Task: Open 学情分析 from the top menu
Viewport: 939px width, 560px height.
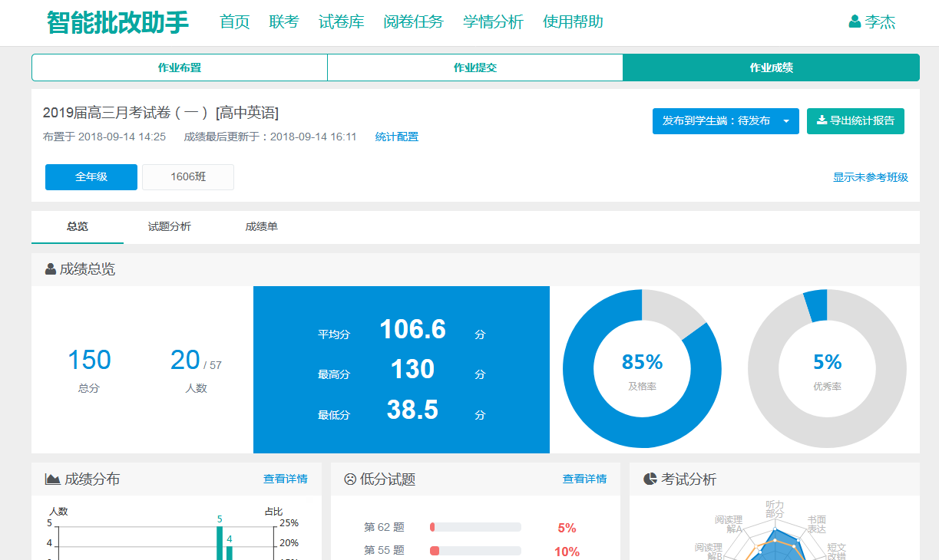Action: pyautogui.click(x=494, y=22)
